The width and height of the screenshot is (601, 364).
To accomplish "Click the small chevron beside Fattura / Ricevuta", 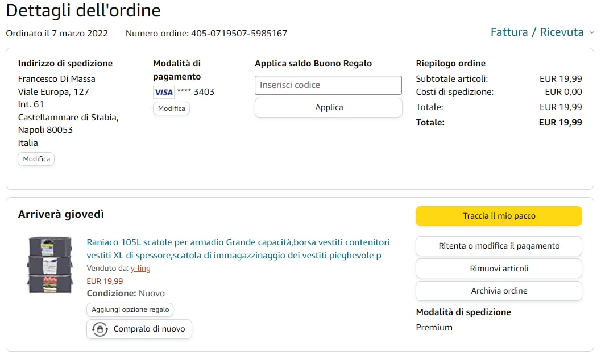I will click(x=592, y=33).
